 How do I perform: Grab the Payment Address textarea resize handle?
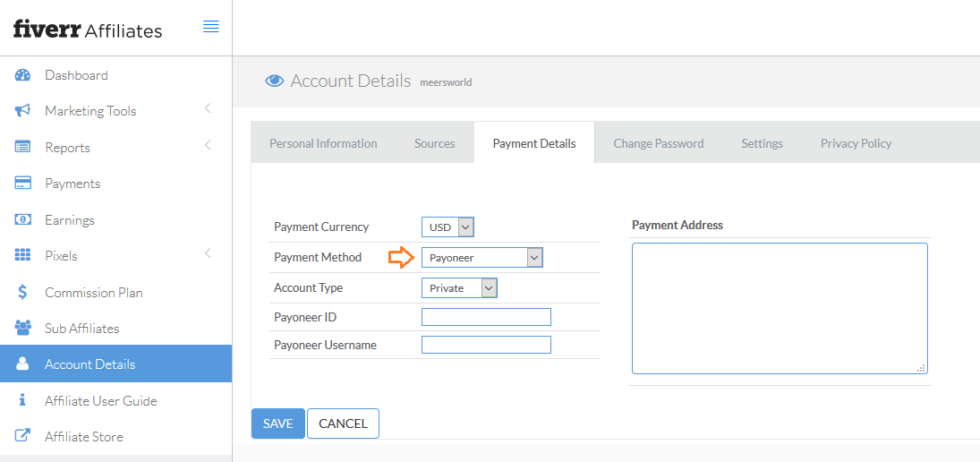pos(921,368)
